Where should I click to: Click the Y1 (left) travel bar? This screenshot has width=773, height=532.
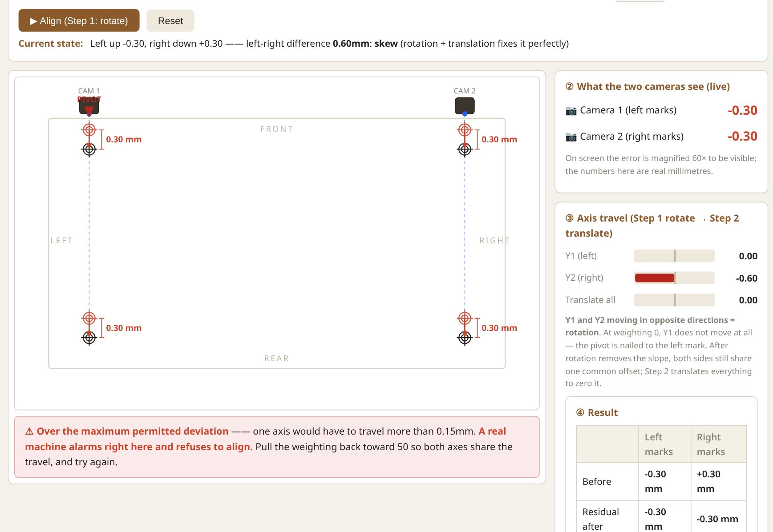pyautogui.click(x=674, y=256)
